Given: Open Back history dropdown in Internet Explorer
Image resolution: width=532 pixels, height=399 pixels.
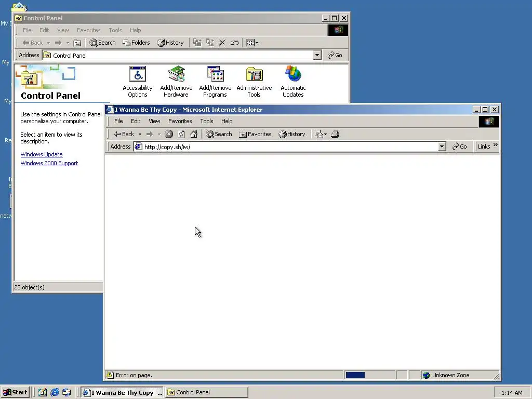Looking at the screenshot, I should (x=140, y=135).
